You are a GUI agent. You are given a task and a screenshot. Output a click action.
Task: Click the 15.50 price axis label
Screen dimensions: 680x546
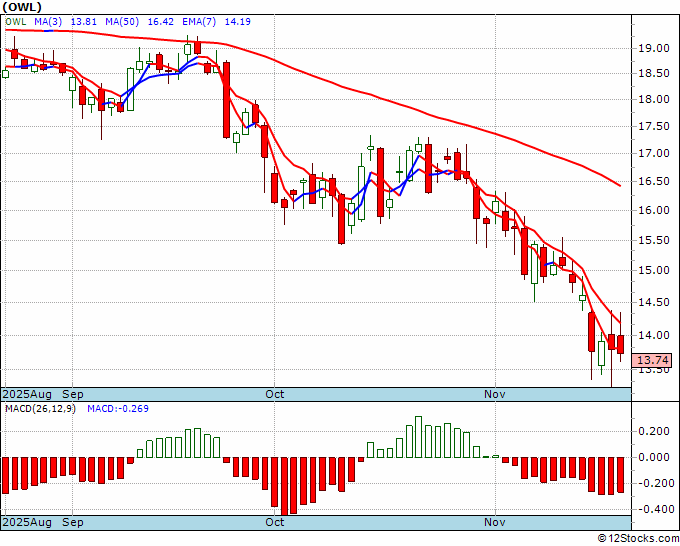[x=654, y=240]
